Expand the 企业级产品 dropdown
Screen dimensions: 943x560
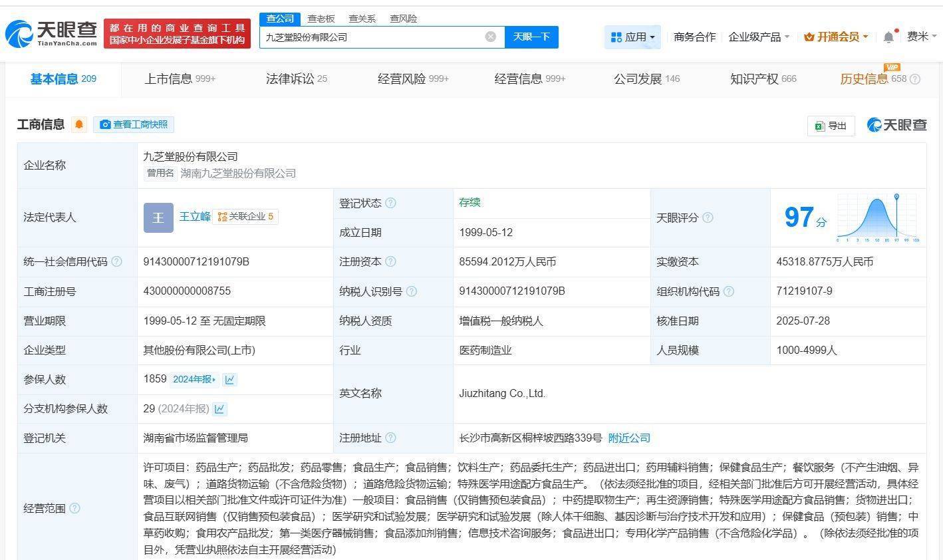[759, 37]
